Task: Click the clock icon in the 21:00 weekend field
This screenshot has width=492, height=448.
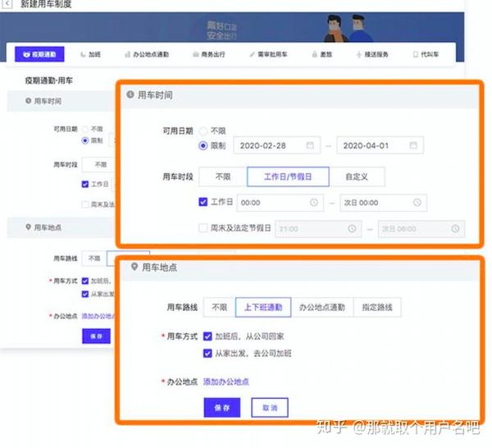Action: 352,228
